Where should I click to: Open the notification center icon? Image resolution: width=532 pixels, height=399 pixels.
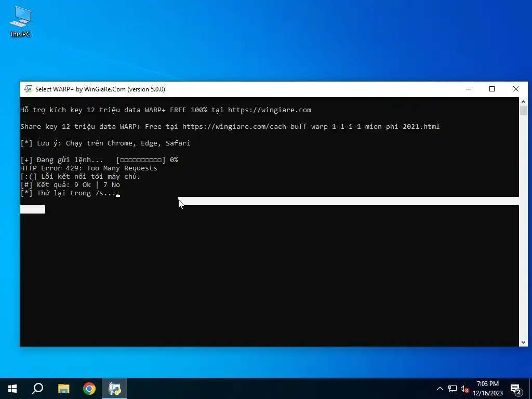(516, 390)
